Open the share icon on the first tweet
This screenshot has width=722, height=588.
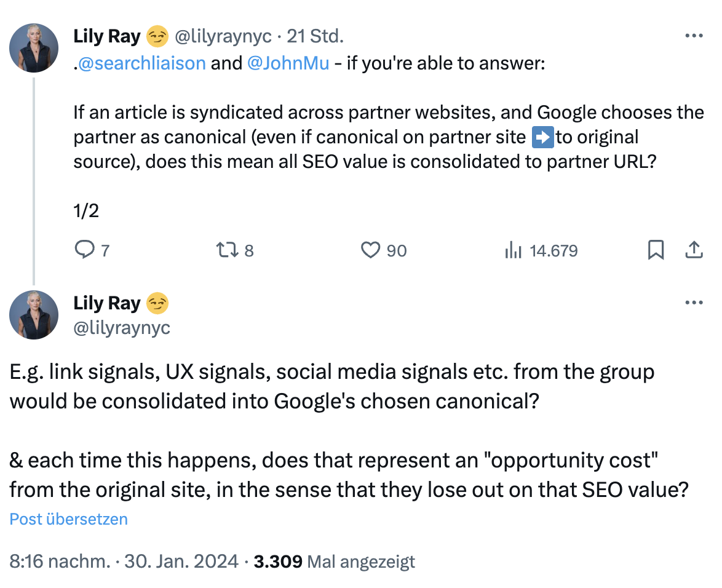point(694,250)
